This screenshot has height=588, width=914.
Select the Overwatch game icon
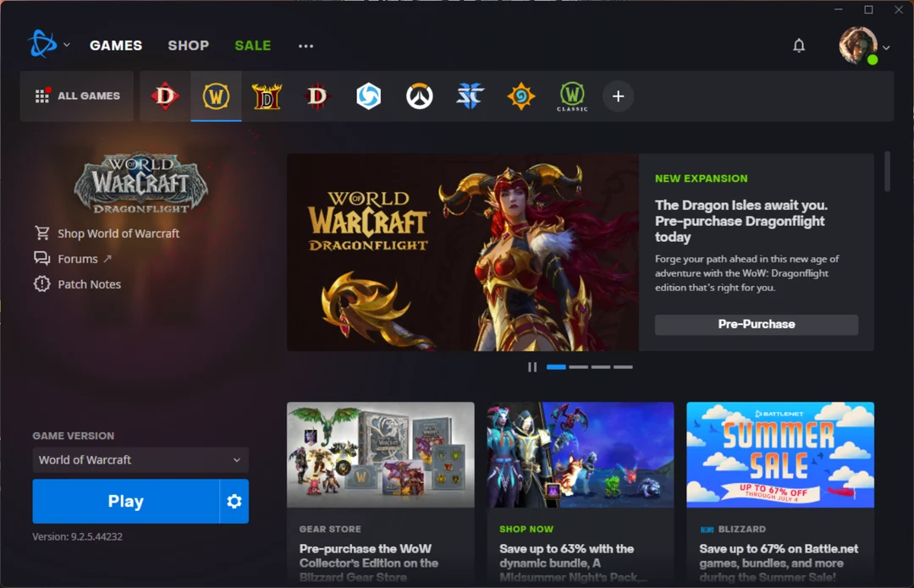coord(419,96)
